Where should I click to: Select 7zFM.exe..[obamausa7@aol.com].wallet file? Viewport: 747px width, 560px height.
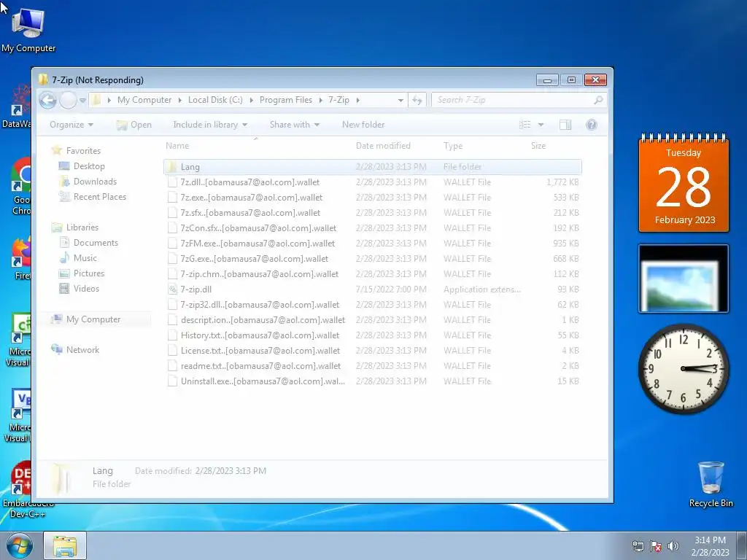pos(373,244)
